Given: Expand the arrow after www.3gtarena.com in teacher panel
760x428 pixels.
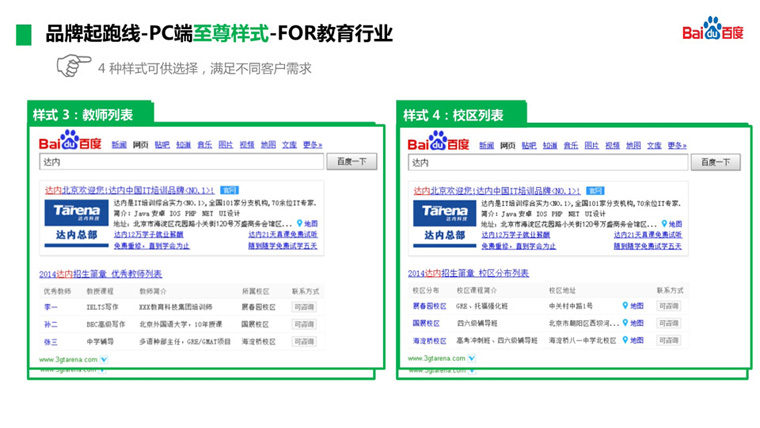Looking at the screenshot, I should [104, 360].
